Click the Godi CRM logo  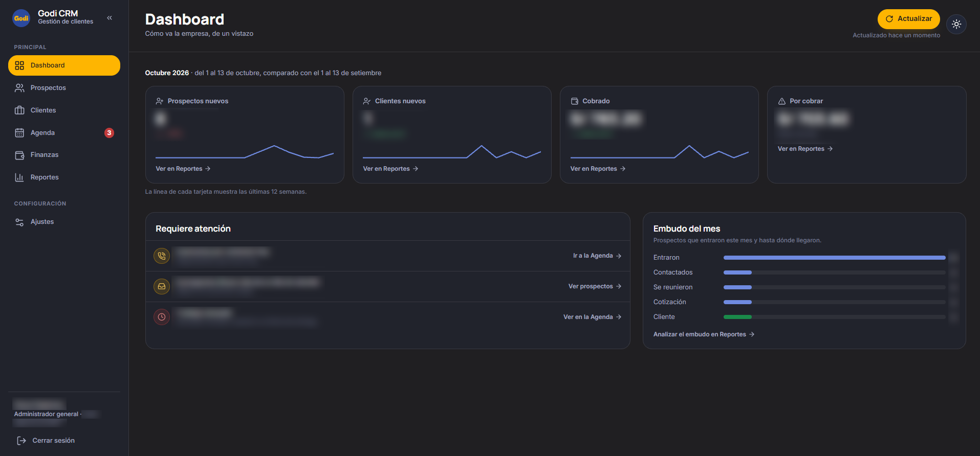pyautogui.click(x=21, y=18)
